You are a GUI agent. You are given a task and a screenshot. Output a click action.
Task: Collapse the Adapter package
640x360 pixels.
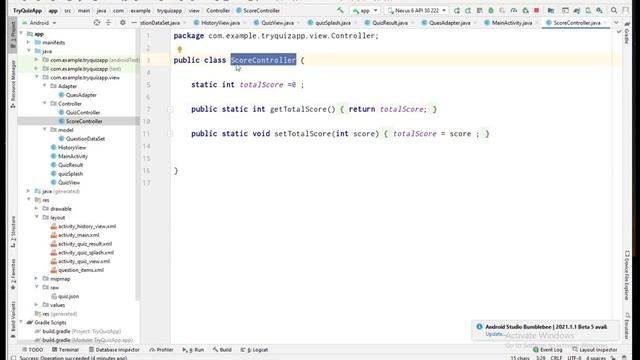44,86
